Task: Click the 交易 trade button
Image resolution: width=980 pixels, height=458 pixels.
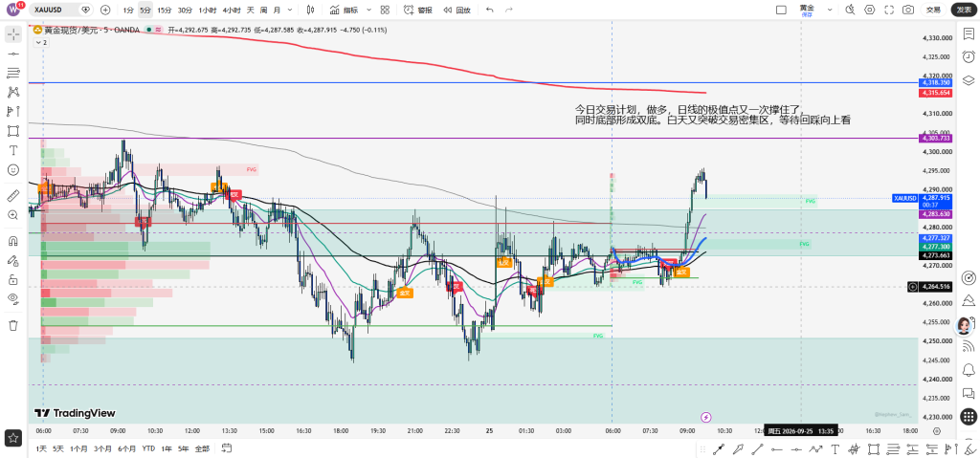Action: (934, 10)
